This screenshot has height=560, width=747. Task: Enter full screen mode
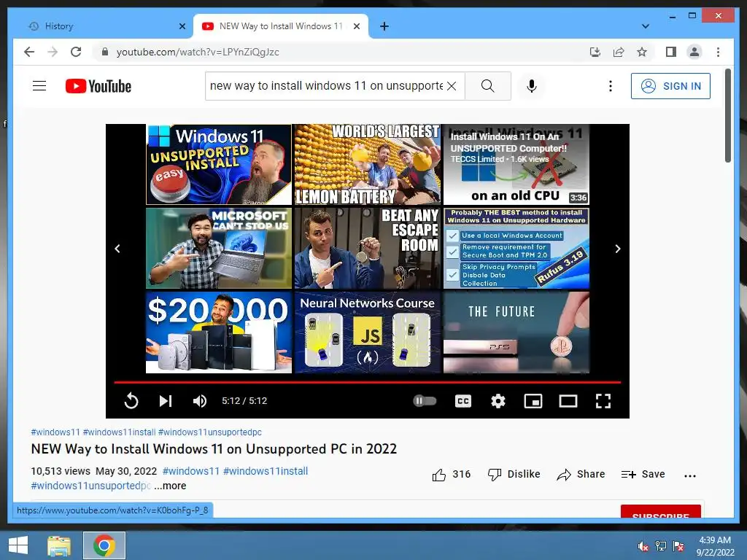pyautogui.click(x=603, y=401)
